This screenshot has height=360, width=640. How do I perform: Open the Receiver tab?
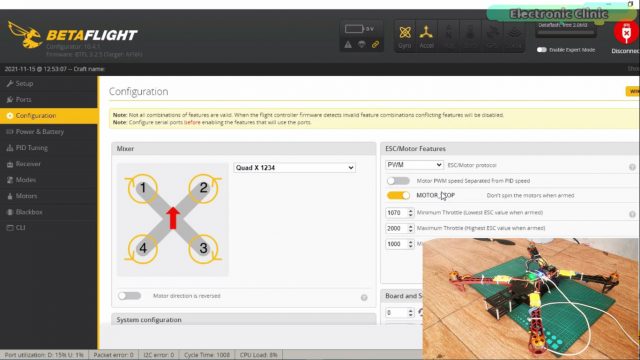point(49,164)
